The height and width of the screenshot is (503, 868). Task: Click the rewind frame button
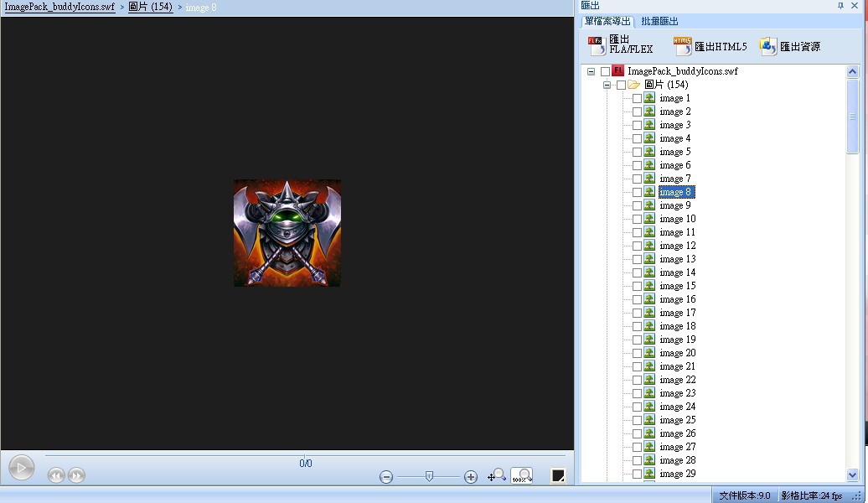pos(56,475)
